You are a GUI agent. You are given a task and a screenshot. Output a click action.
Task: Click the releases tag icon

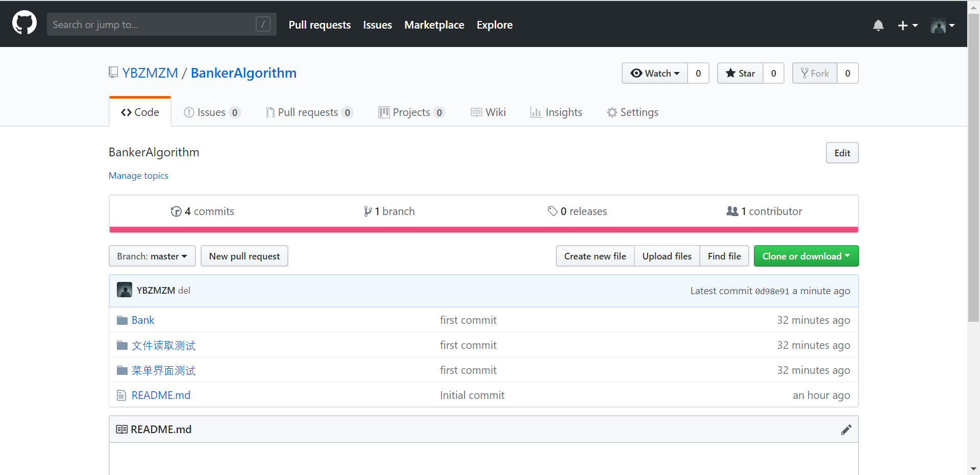(x=553, y=211)
